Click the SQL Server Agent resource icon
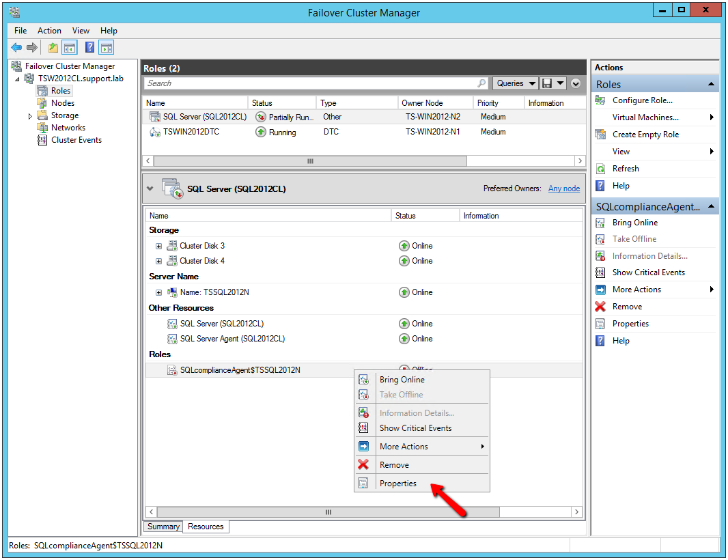This screenshot has width=728, height=560. pyautogui.click(x=172, y=339)
